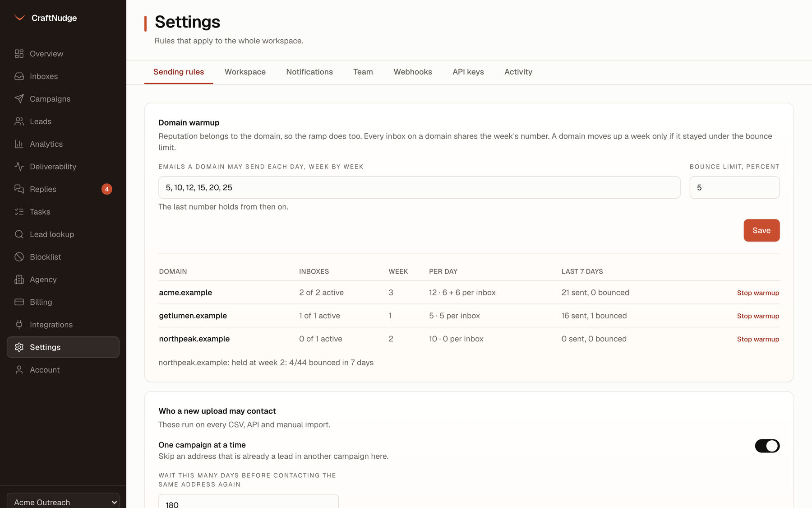Screen dimensions: 812x508
Task: Click "21 sent, 0 bounced" cell
Action: [595, 293]
